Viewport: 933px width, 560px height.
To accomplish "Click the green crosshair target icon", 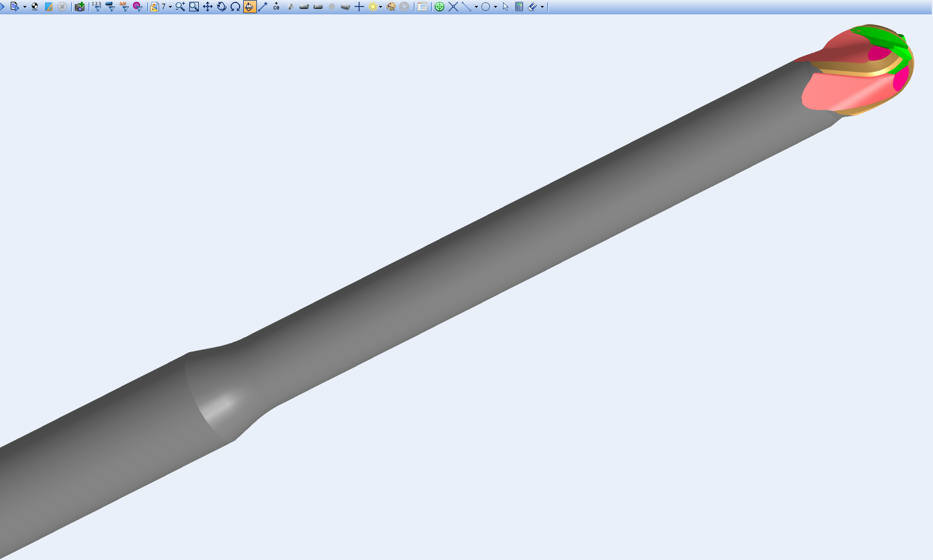I will [x=440, y=7].
